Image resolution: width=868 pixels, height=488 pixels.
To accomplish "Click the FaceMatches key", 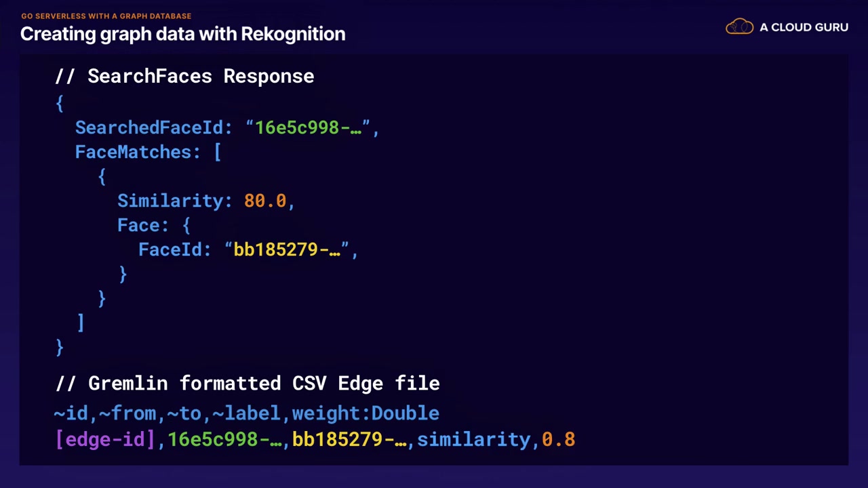I will (133, 152).
